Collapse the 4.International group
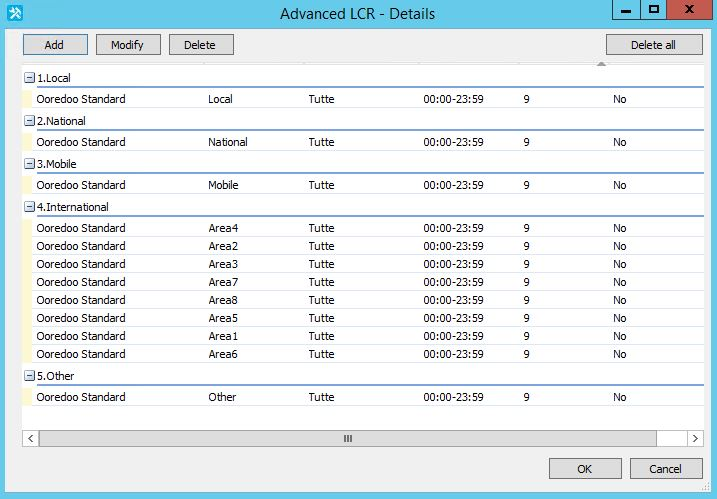Viewport: 717px width, 499px height. pyautogui.click(x=29, y=207)
